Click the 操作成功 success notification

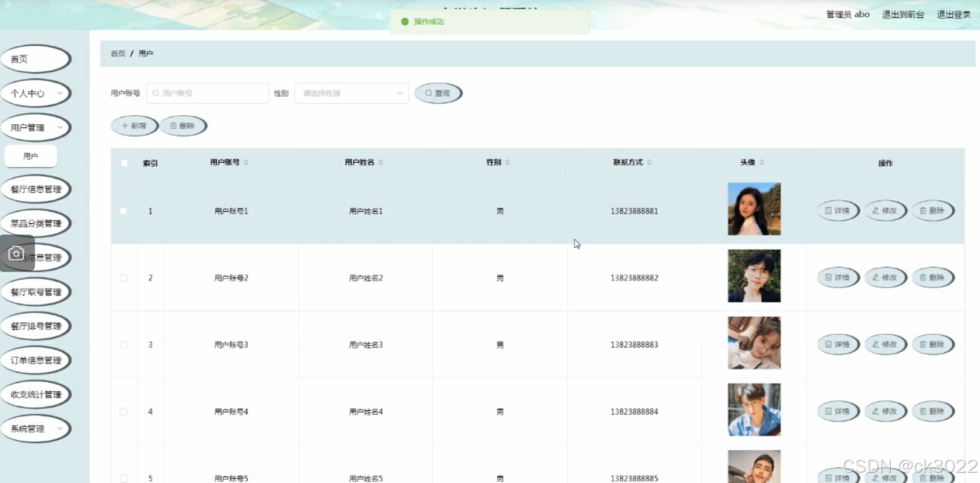(x=489, y=22)
